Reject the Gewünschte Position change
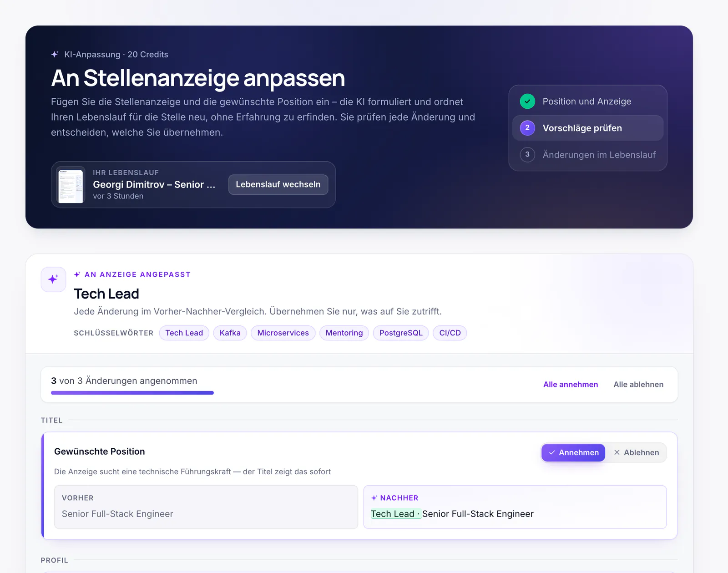This screenshot has width=728, height=573. pos(637,452)
